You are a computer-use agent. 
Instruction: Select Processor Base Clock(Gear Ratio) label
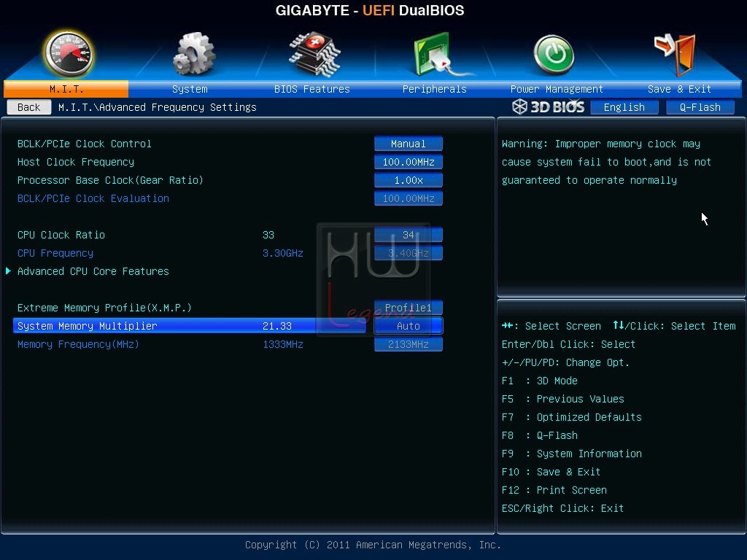pos(110,180)
